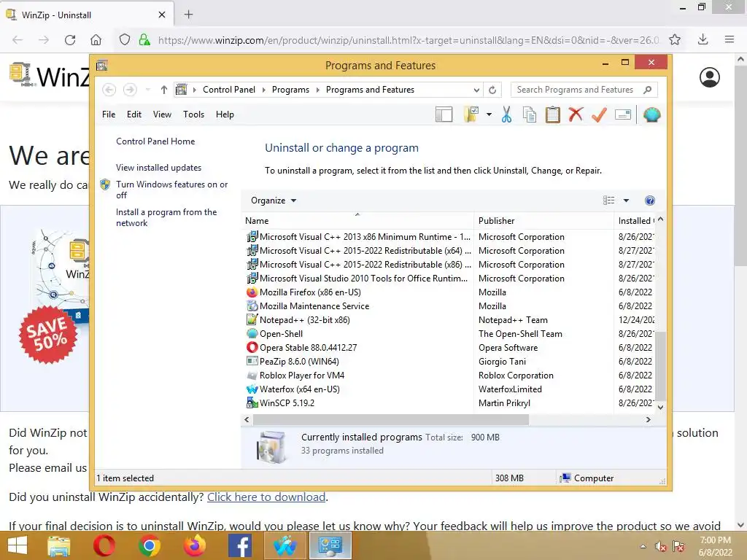747x560 pixels.
Task: Click the refresh icon in address bar
Action: point(492,90)
